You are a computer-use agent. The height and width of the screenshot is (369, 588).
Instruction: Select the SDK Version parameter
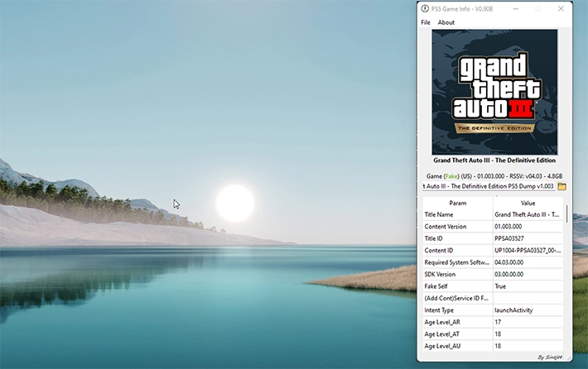(457, 275)
